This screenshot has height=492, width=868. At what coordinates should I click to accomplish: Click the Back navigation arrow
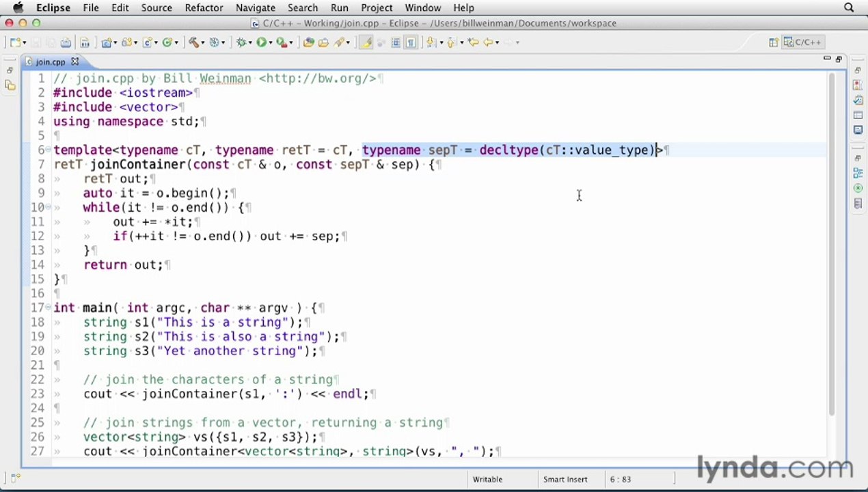[488, 42]
